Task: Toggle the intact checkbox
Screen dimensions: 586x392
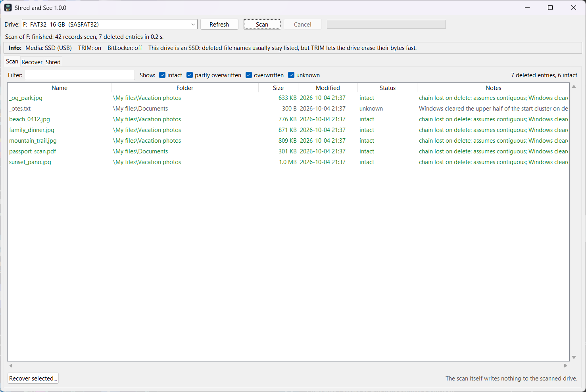Action: click(x=171, y=75)
